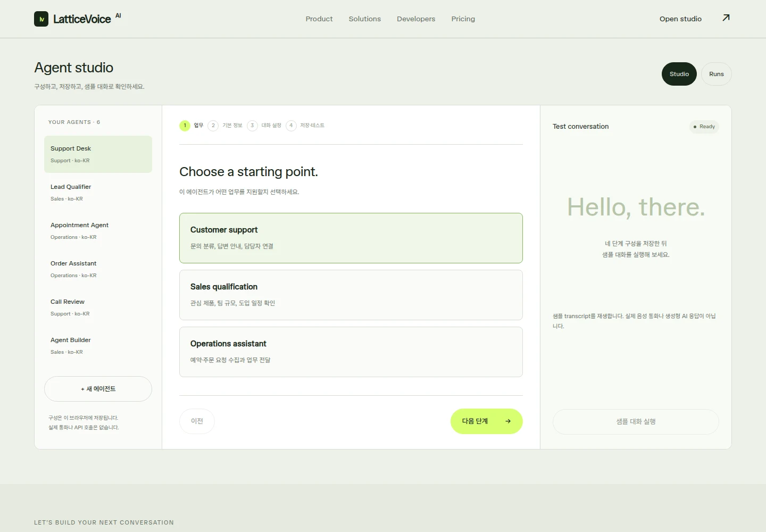The height and width of the screenshot is (532, 766).
Task: Click the arrow icon in 다음 단계 button
Action: click(508, 421)
